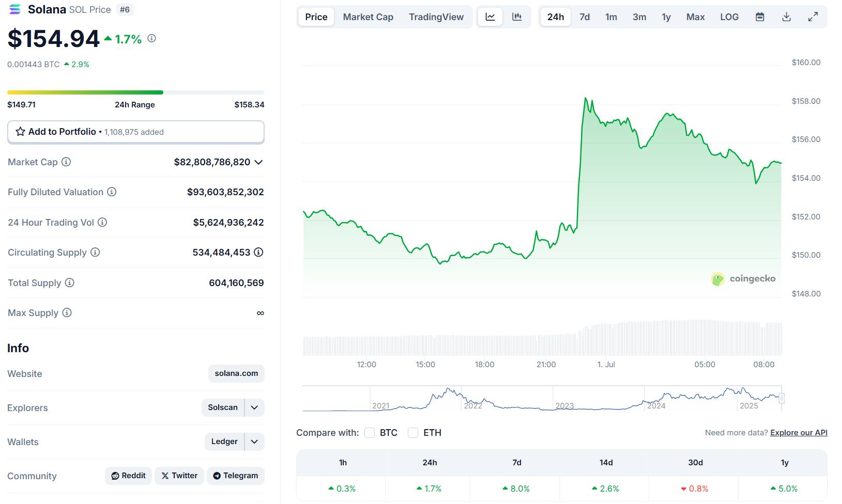
Task: Click the 24h Range progress bar
Action: point(136,92)
